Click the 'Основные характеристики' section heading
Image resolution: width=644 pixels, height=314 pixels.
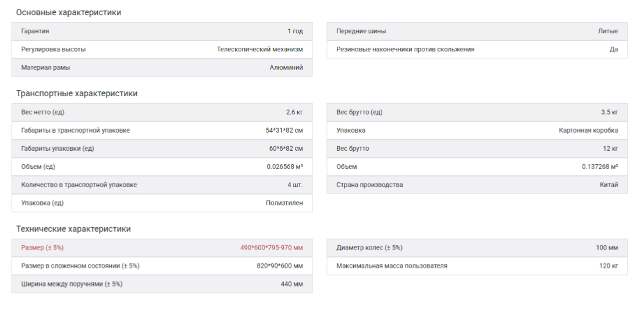click(x=69, y=12)
